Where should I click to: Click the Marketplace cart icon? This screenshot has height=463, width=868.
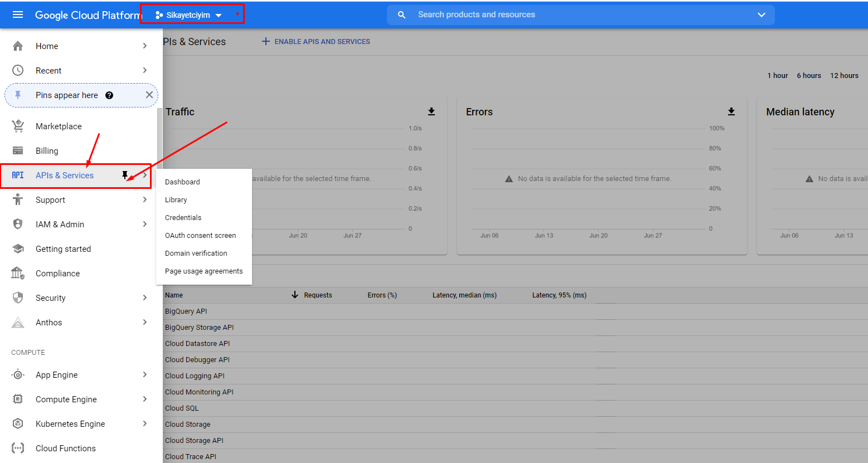[x=18, y=126]
